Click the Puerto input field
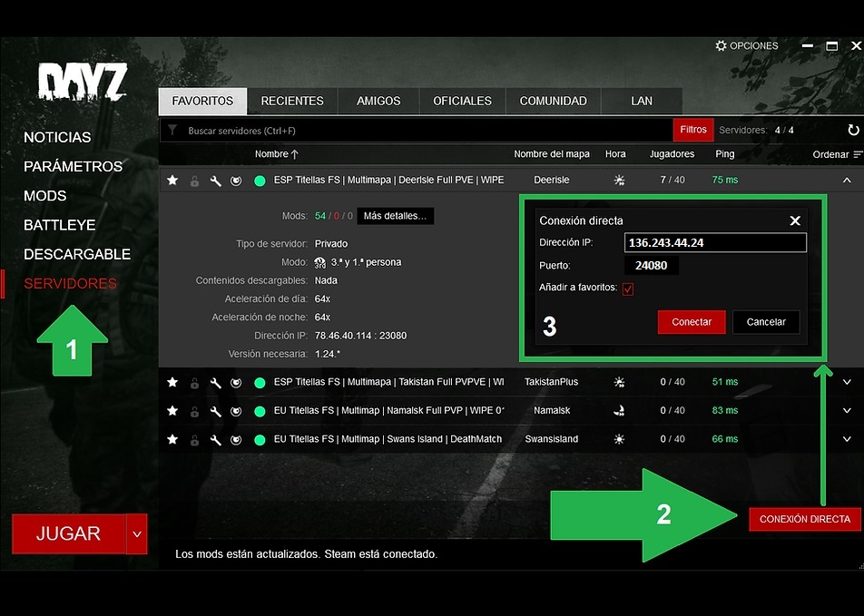864x616 pixels. click(652, 266)
